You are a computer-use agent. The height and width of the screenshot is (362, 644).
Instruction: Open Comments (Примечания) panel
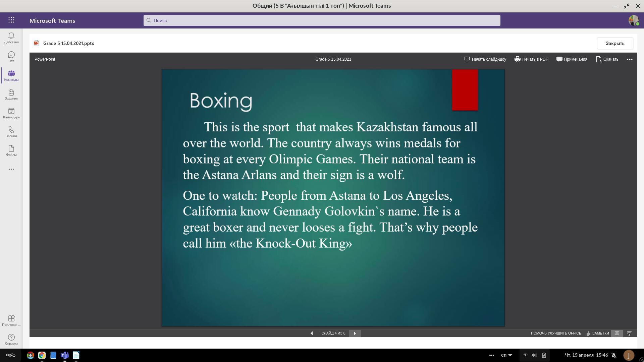tap(572, 59)
